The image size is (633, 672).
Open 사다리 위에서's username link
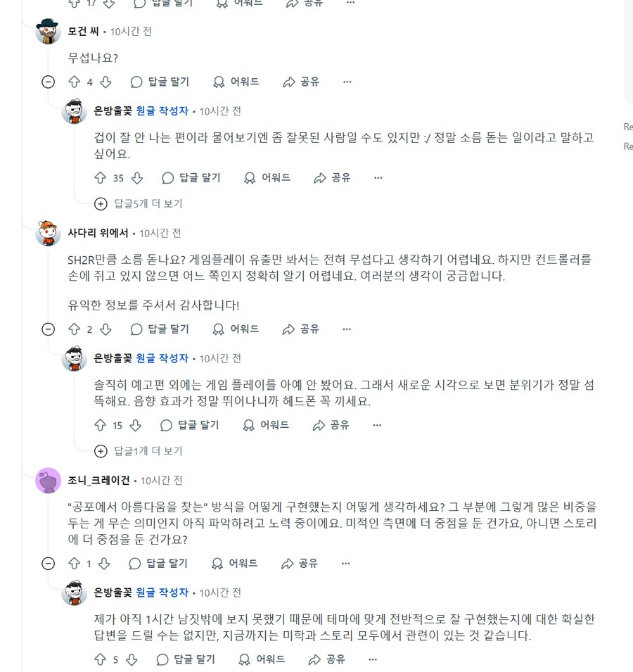click(98, 233)
